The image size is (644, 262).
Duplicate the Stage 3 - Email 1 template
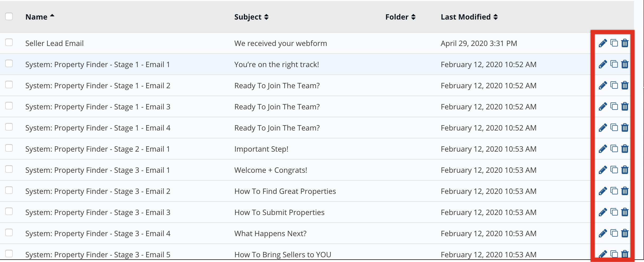614,170
